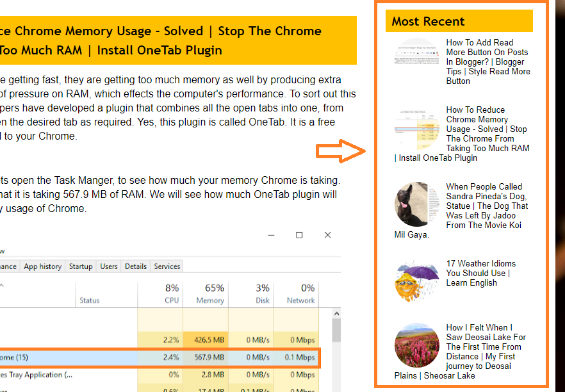This screenshot has height=392, width=565.
Task: Sort by the 65% Memory column header
Action: pos(206,294)
